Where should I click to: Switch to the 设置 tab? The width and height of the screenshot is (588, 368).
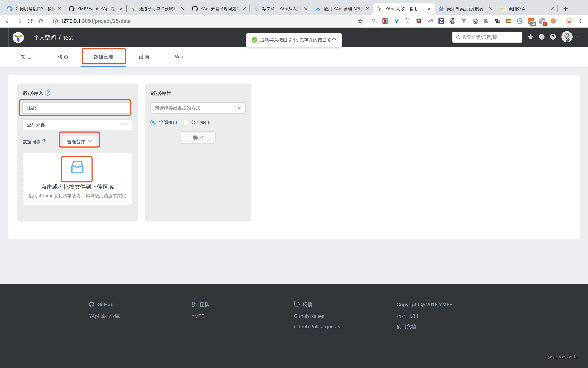coord(144,57)
